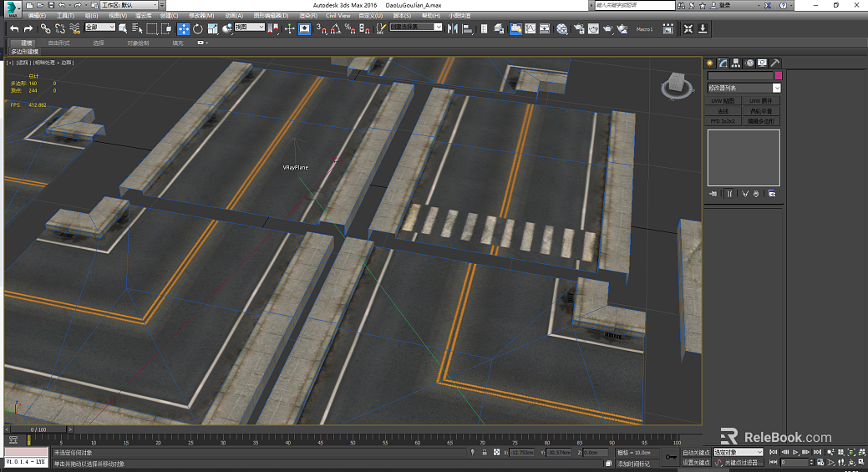Open the Modify command panel tab

coord(723,63)
